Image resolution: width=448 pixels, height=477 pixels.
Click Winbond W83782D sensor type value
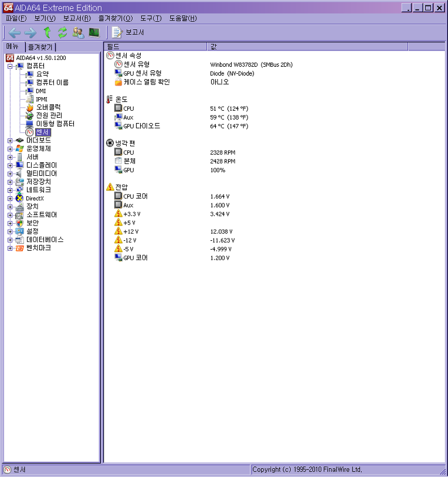point(252,65)
